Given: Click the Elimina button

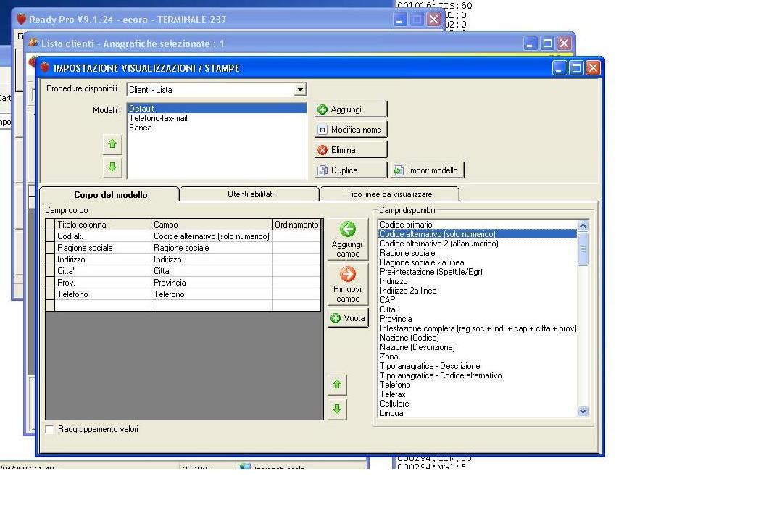Looking at the screenshot, I should (x=351, y=149).
